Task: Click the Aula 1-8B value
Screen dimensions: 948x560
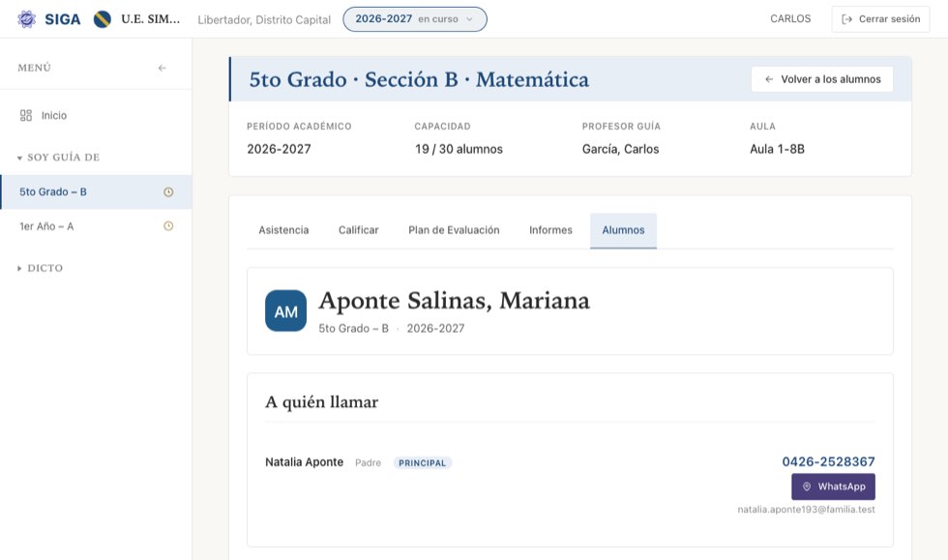Action: pos(777,149)
